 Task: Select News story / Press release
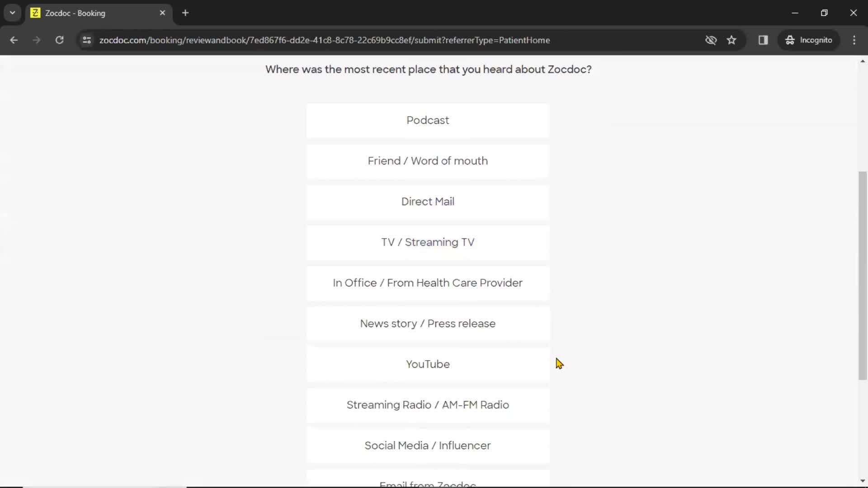pos(428,324)
